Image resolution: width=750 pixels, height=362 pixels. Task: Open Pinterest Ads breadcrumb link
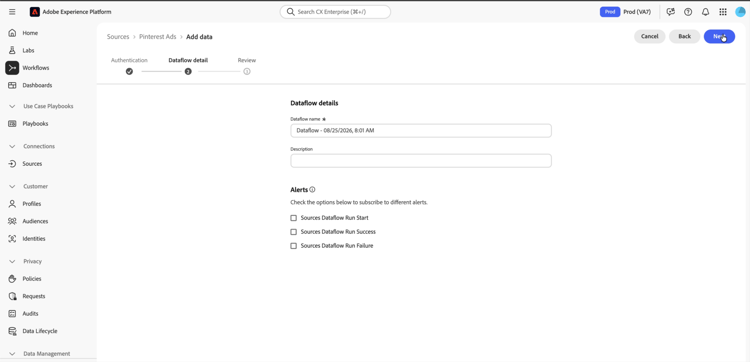(158, 37)
